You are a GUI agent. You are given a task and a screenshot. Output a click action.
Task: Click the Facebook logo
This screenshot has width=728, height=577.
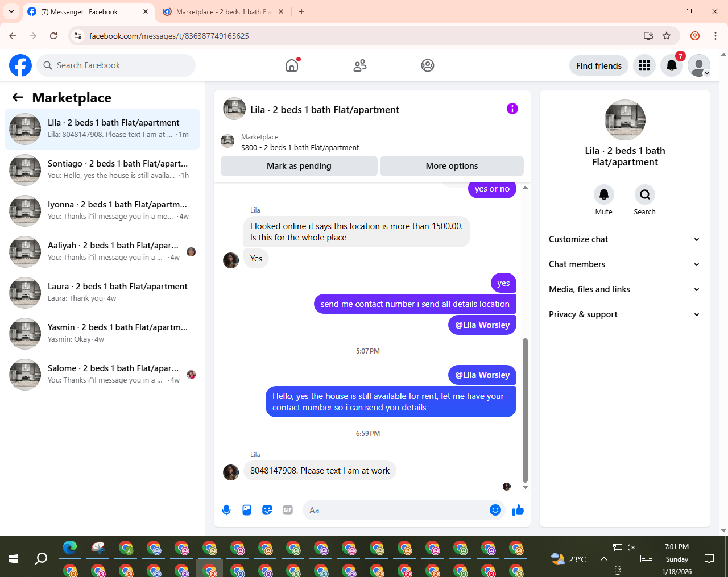click(x=20, y=65)
